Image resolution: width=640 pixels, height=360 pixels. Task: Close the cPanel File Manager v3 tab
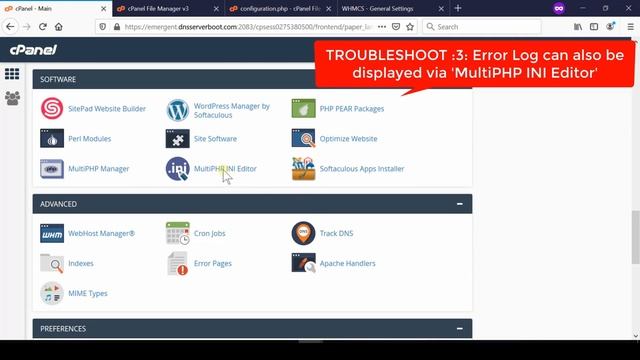point(216,9)
